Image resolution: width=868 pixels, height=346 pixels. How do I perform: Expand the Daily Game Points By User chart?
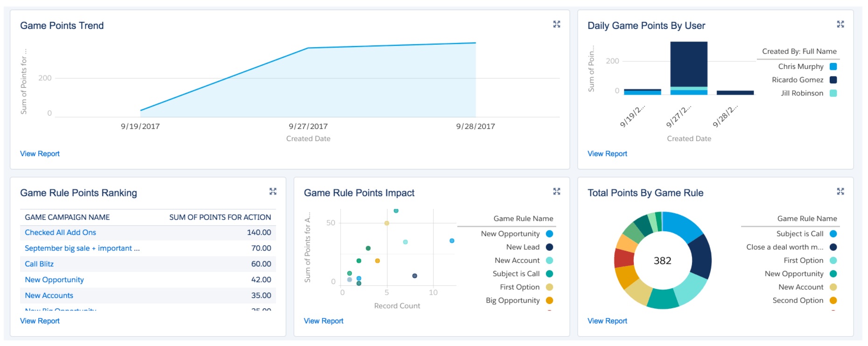(840, 24)
